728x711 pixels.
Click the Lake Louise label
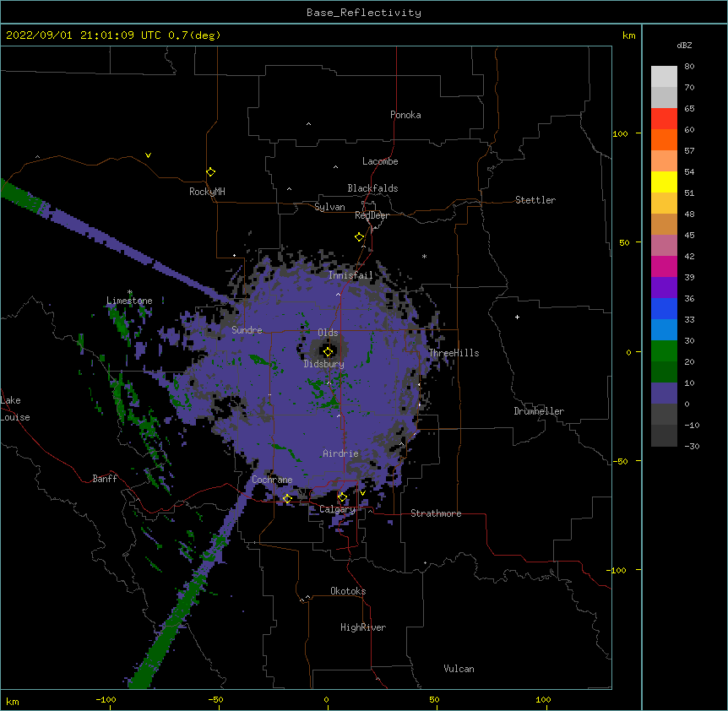pyautogui.click(x=15, y=409)
